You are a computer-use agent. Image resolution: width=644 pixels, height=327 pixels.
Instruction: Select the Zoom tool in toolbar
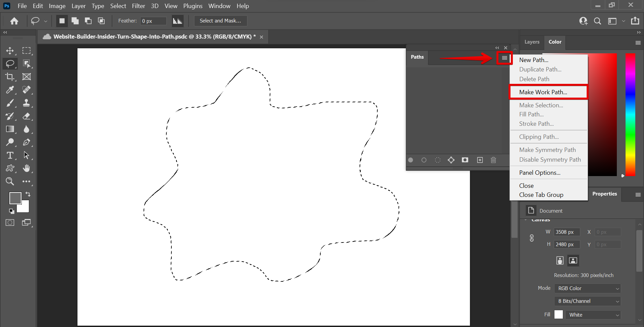(x=10, y=181)
